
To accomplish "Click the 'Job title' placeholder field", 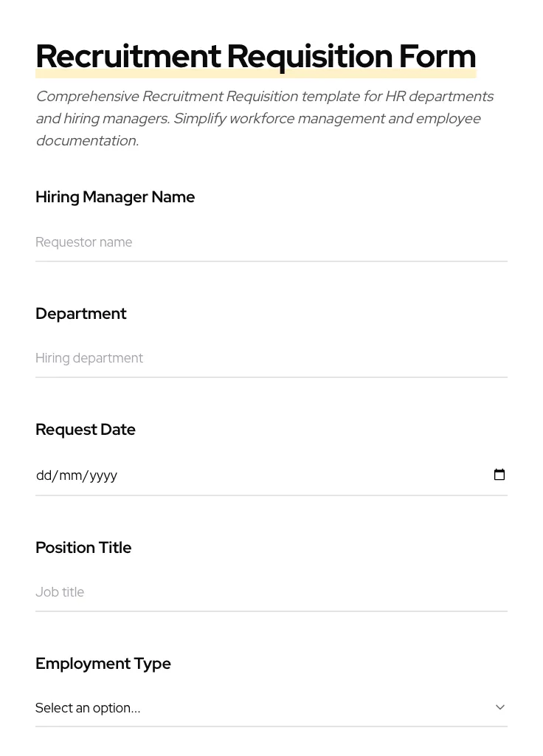I will pyautogui.click(x=271, y=592).
